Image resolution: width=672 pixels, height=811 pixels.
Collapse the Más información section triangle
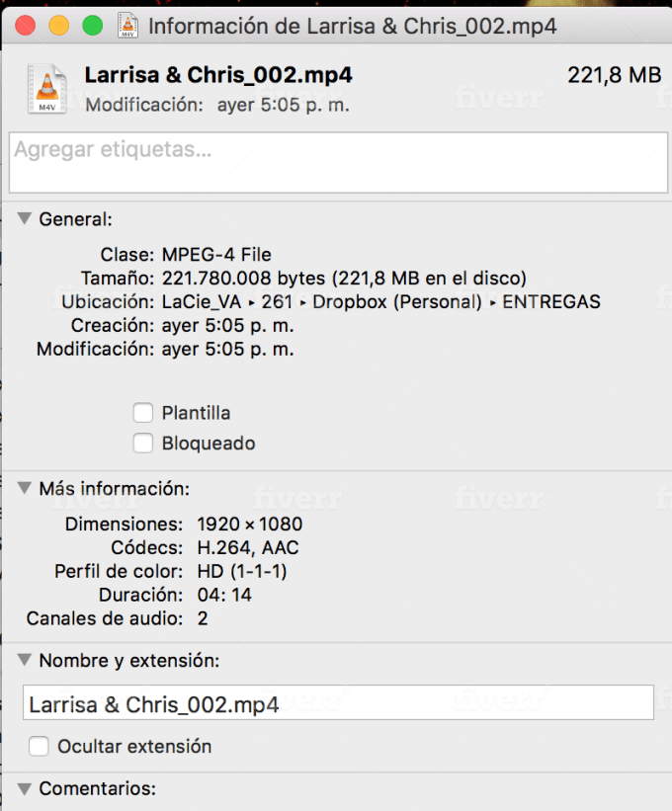[25, 488]
